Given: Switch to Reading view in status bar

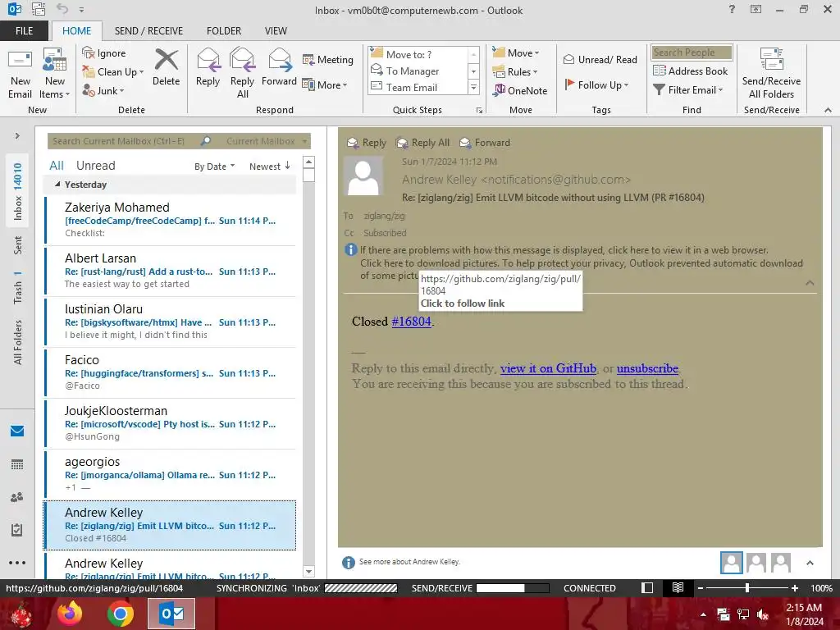Looking at the screenshot, I should [x=678, y=588].
